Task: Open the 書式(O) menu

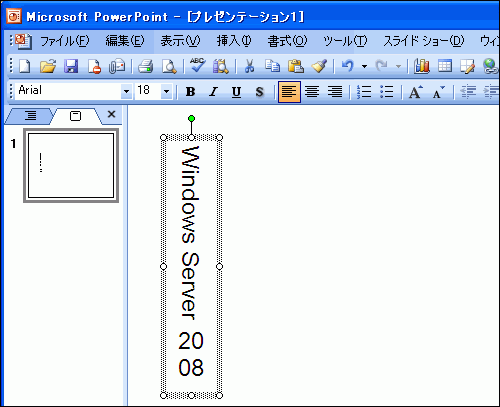Action: tap(287, 41)
